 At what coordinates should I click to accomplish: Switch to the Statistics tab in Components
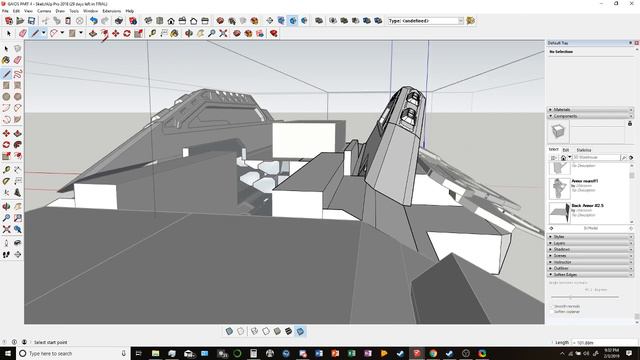(x=584, y=150)
